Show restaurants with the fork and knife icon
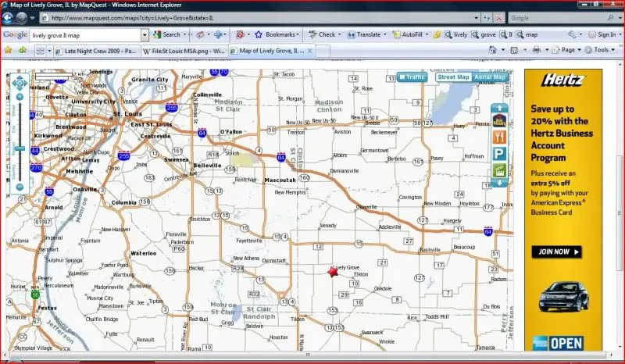The image size is (625, 364). pyautogui.click(x=499, y=137)
